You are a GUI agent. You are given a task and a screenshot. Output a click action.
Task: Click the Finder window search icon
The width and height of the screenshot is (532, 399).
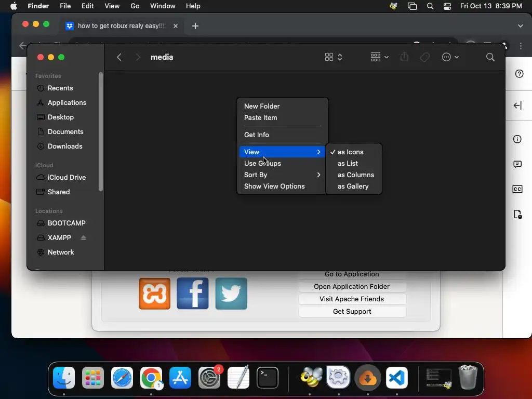click(490, 57)
